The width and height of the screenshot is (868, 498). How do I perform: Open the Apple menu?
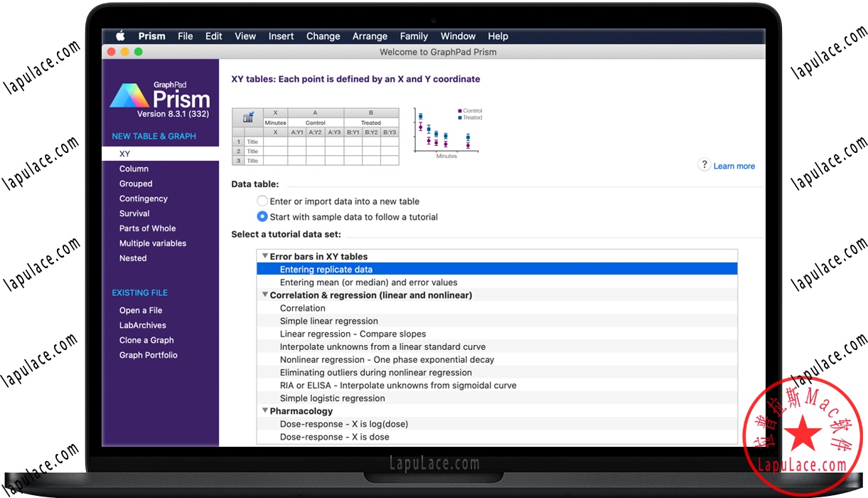[120, 36]
